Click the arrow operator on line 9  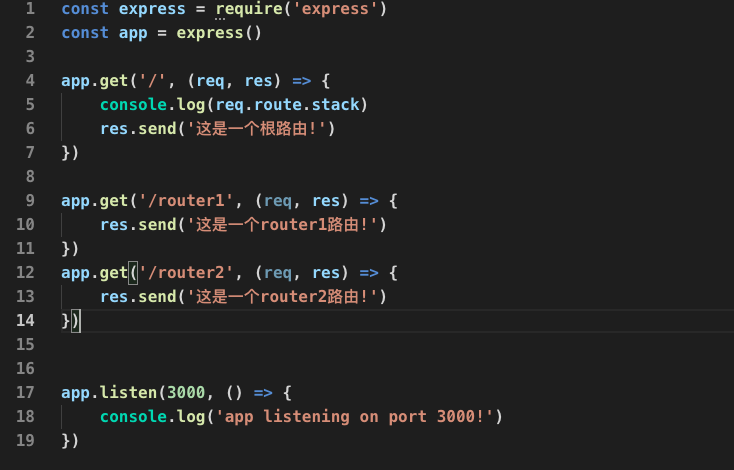pyautogui.click(x=369, y=201)
